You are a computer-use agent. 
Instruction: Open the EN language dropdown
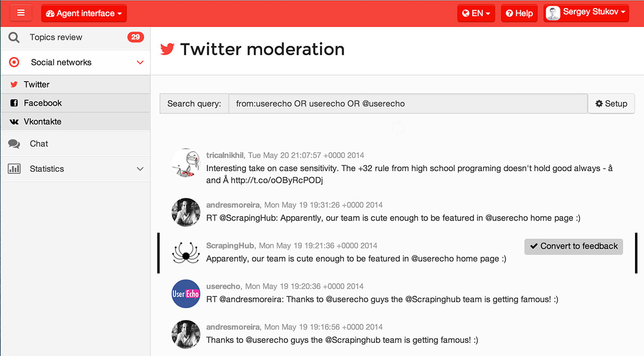coord(476,14)
